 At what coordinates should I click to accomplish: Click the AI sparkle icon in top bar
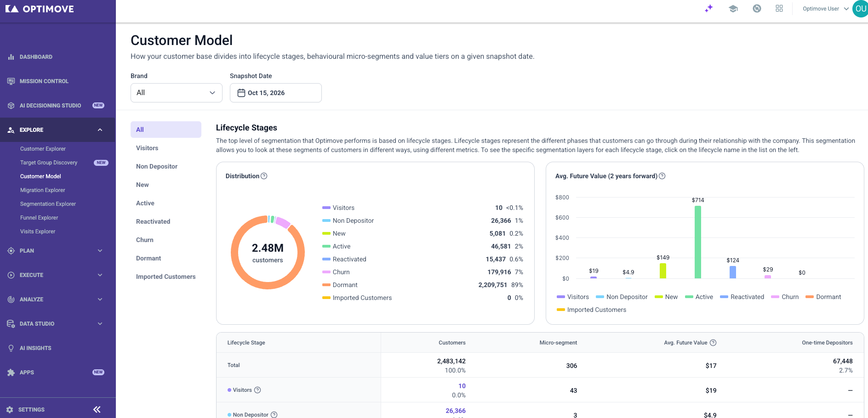point(709,8)
